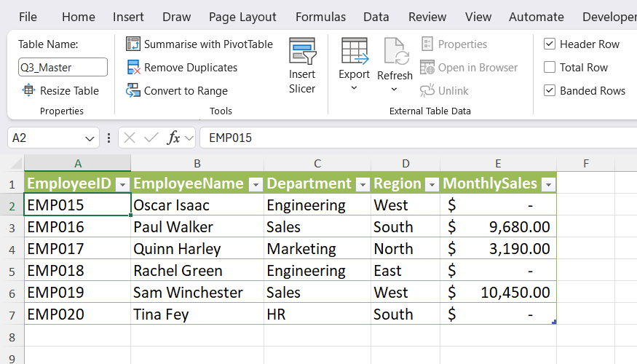
Task: Click the Refresh table data icon
Action: coord(397,51)
